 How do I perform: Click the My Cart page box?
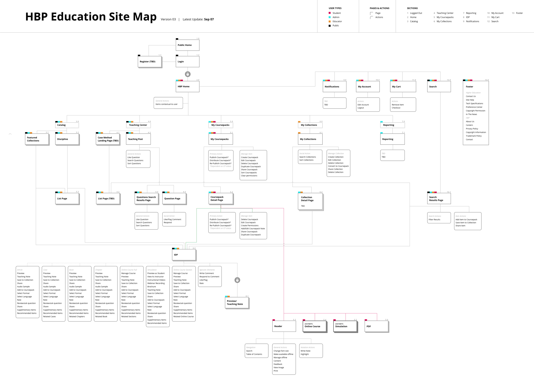(403, 87)
